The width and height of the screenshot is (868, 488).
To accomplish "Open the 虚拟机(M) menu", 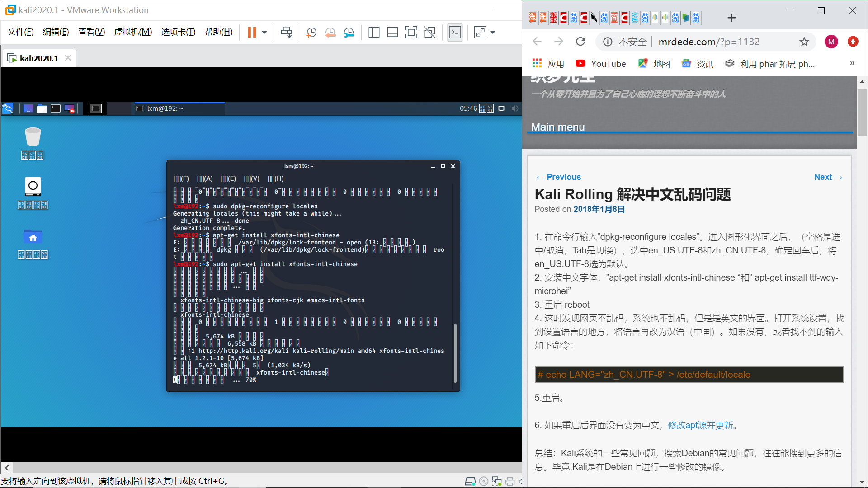I will (x=133, y=32).
